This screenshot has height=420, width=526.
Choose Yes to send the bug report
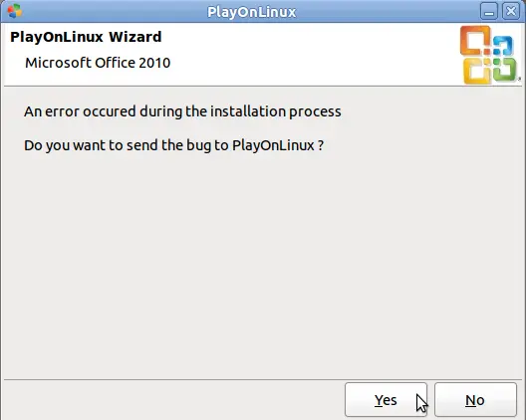(386, 400)
